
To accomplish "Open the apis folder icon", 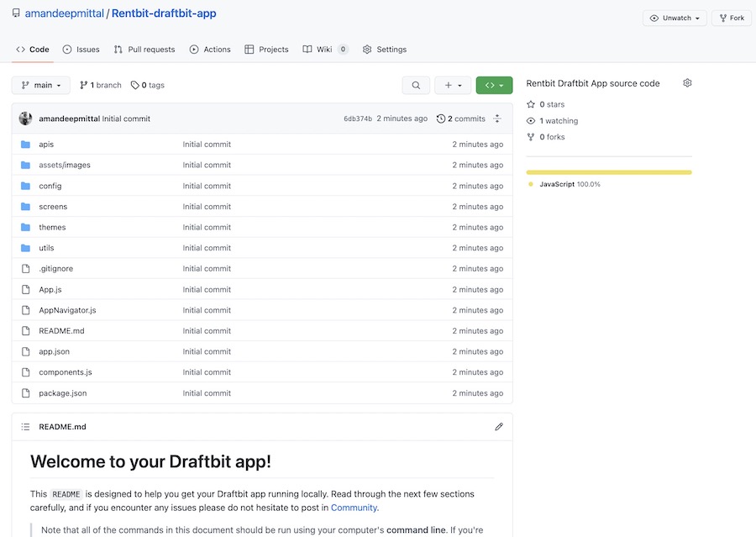I will click(x=25, y=145).
